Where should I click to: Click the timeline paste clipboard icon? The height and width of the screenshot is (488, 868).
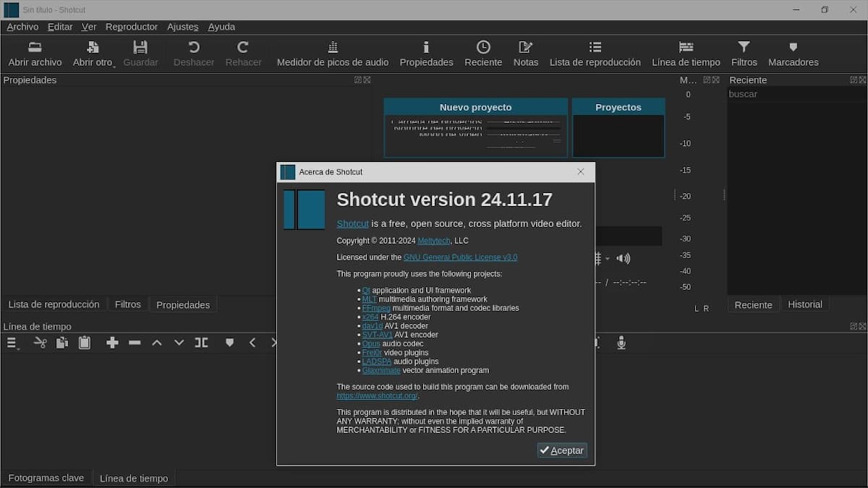[x=85, y=343]
